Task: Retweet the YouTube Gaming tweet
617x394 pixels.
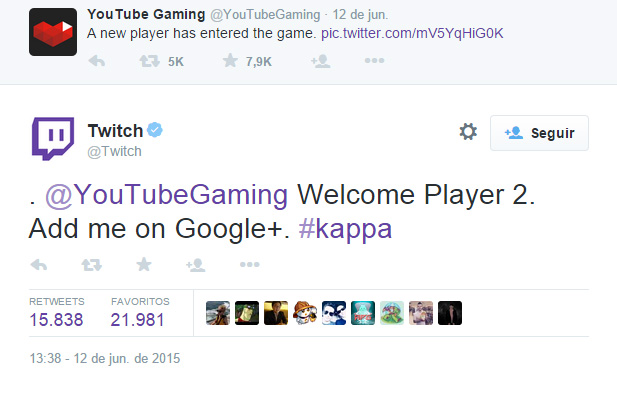Action: (x=150, y=61)
